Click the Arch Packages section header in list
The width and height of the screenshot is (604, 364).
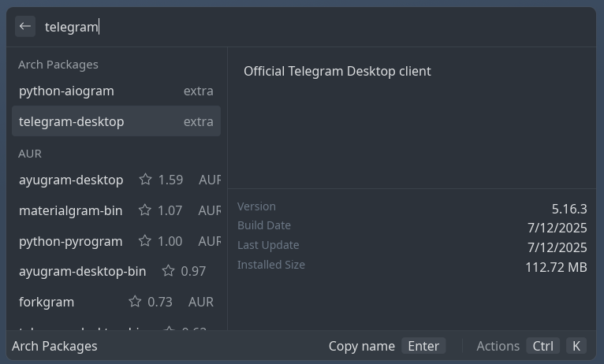(58, 65)
